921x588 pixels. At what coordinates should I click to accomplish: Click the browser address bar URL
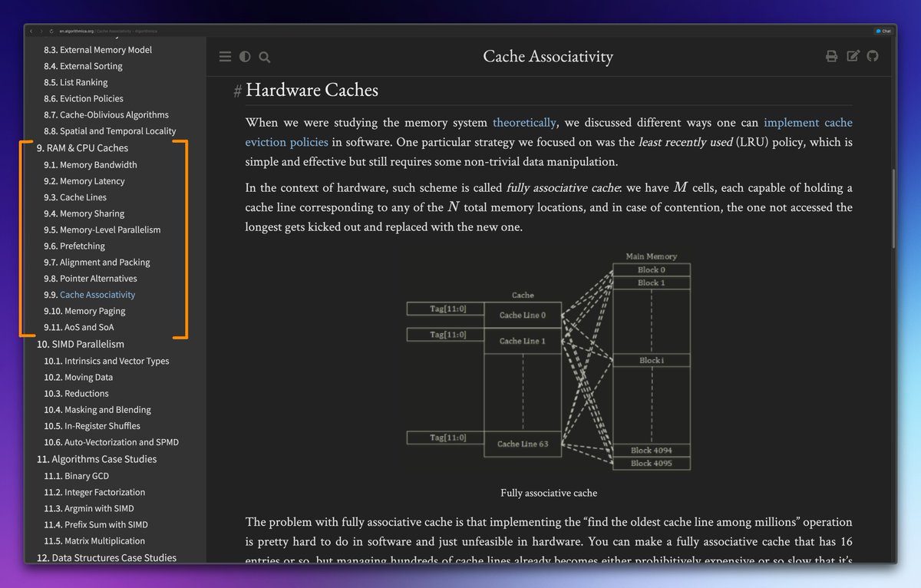(x=107, y=31)
